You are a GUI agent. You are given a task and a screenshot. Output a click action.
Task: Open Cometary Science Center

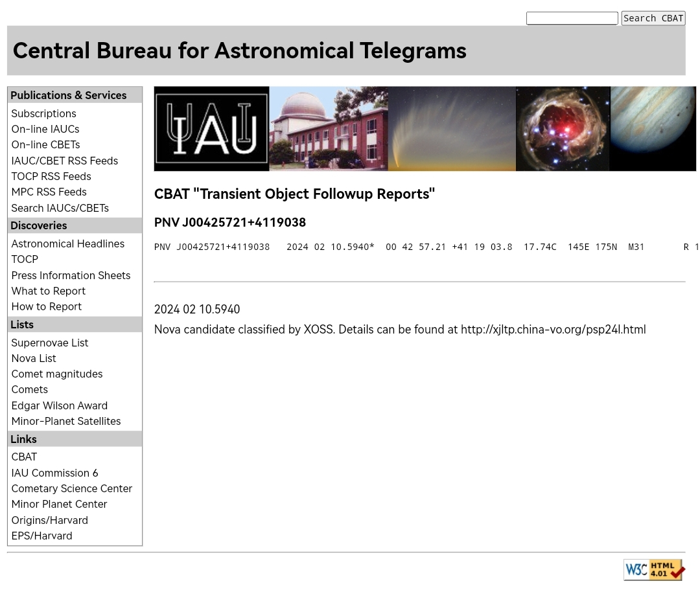coord(72,489)
